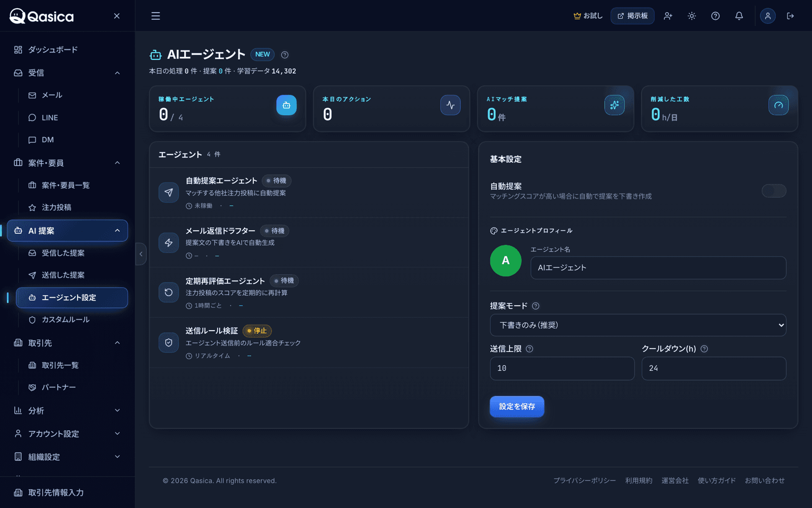The height and width of the screenshot is (508, 812).
Task: Select 送信ルール検証 row
Action: point(309,343)
